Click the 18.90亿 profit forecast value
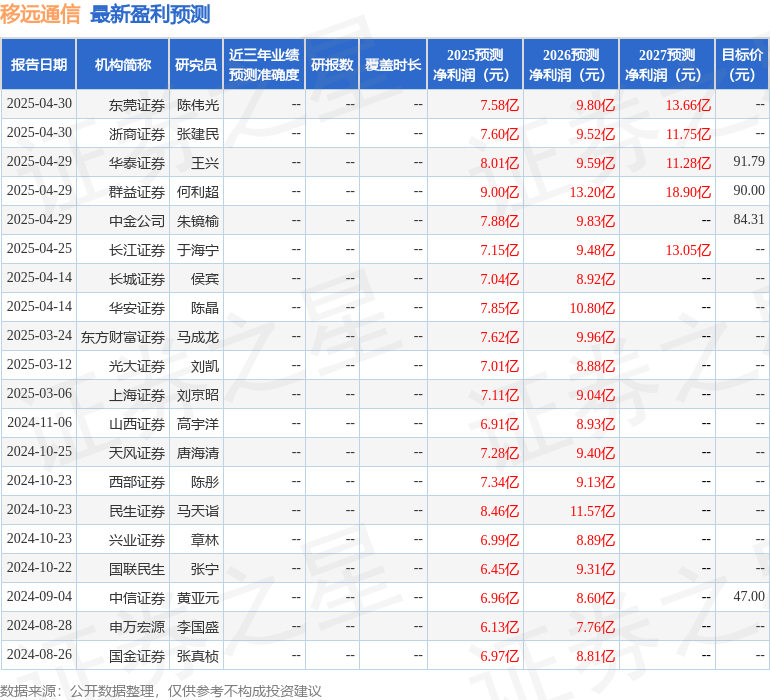Image resolution: width=770 pixels, height=700 pixels. click(x=688, y=192)
